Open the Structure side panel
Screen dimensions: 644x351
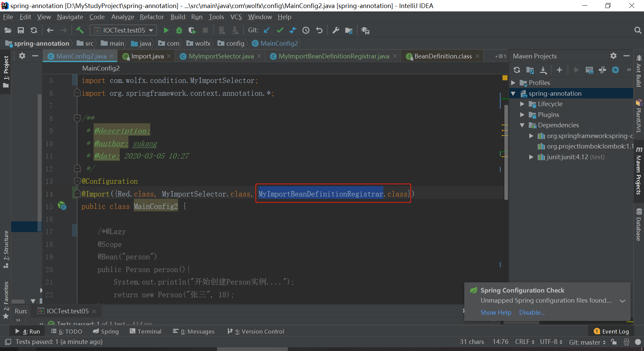tap(6, 249)
